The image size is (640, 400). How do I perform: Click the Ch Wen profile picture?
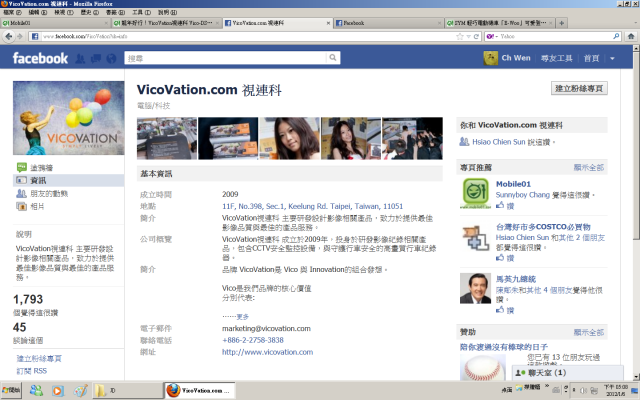[490, 58]
